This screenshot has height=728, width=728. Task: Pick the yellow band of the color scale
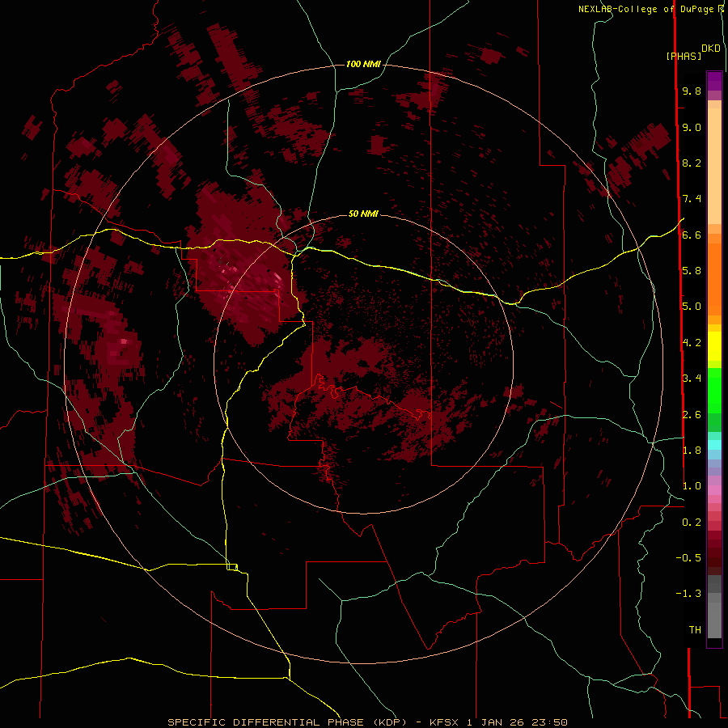714,346
